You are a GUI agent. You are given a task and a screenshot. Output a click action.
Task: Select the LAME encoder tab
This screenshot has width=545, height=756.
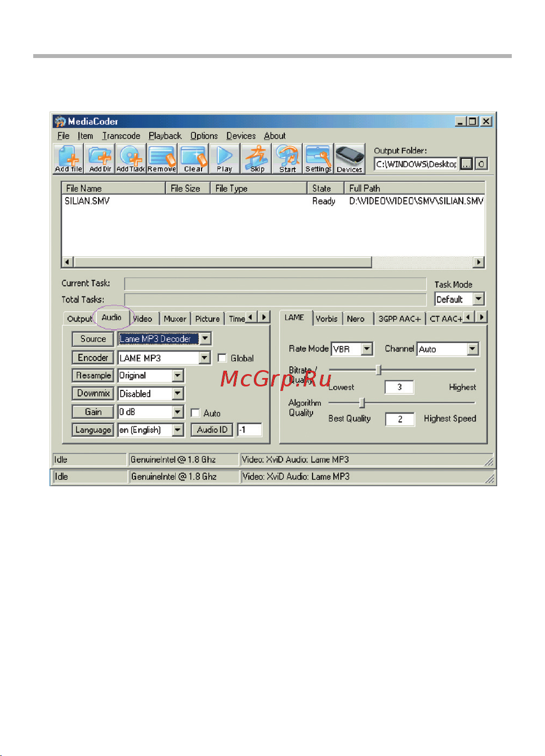[x=294, y=318]
